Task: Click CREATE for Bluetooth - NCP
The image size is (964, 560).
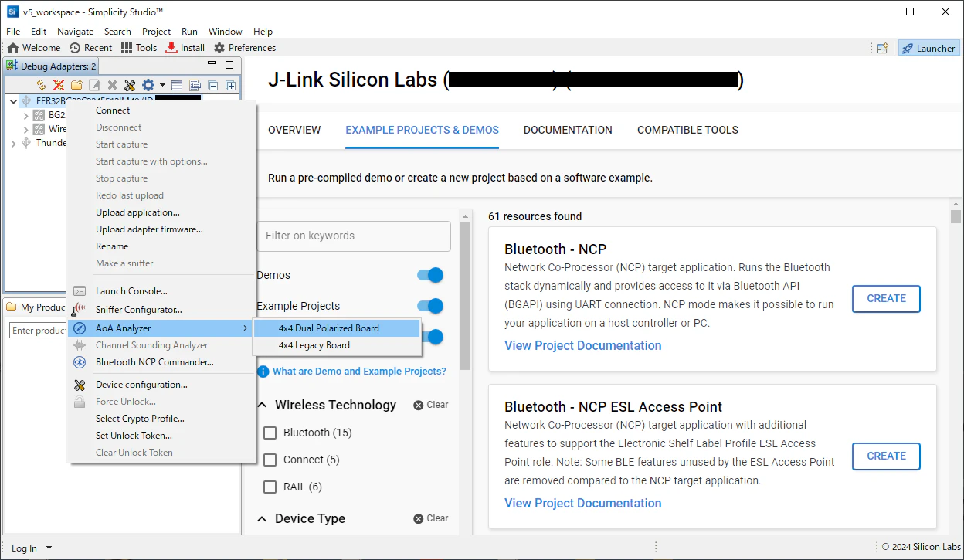Action: (886, 298)
